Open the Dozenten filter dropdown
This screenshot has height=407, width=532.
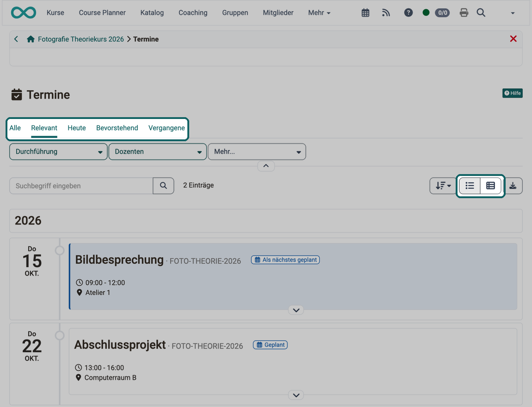(x=158, y=151)
